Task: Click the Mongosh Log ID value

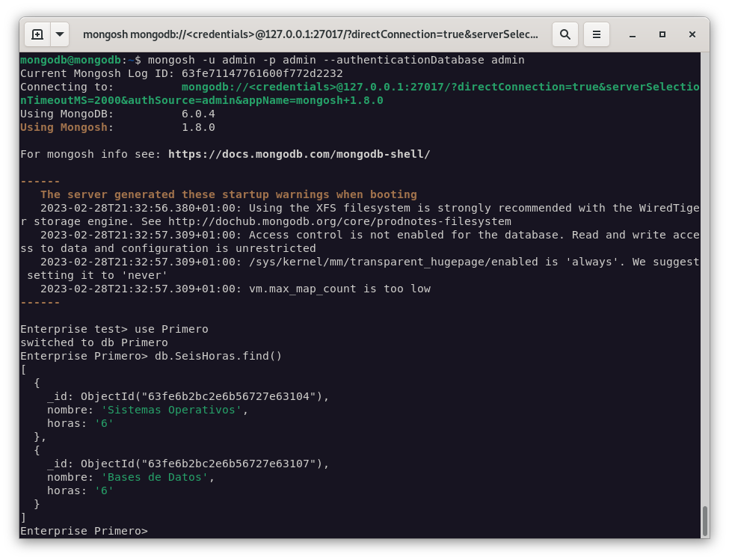Action: 262,73
